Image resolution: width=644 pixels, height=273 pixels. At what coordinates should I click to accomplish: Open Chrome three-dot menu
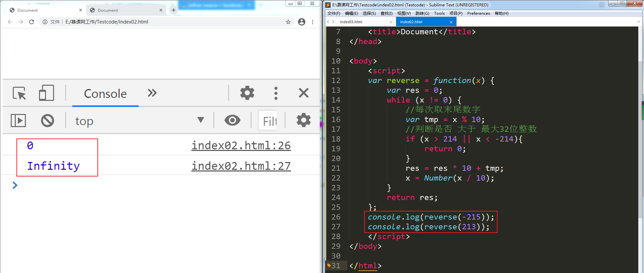(x=313, y=22)
